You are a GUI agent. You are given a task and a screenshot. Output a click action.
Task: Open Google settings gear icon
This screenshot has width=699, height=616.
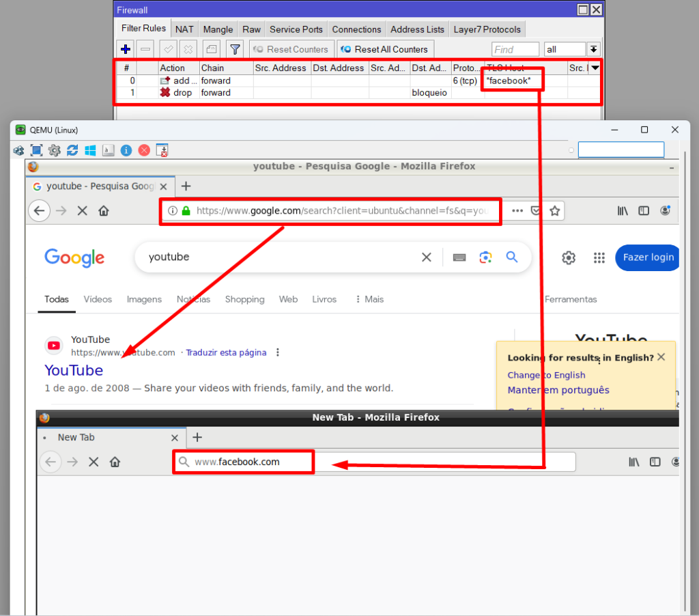(569, 257)
